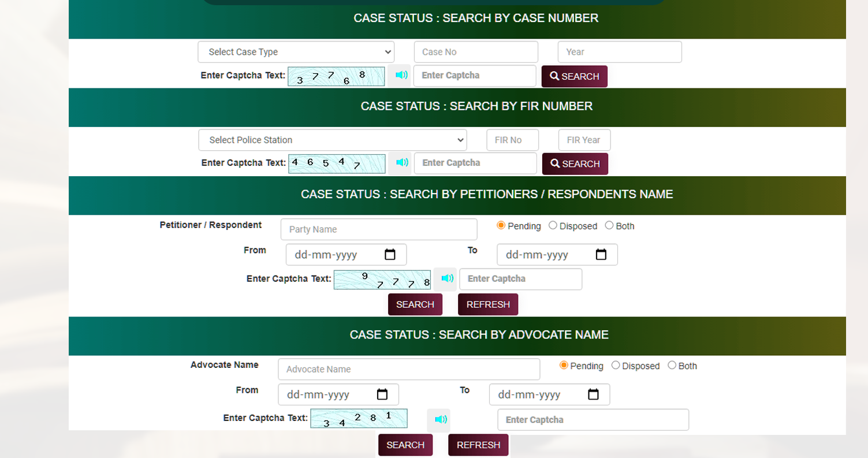Select Disposed in advocate name section
The image size is (868, 458).
click(615, 365)
